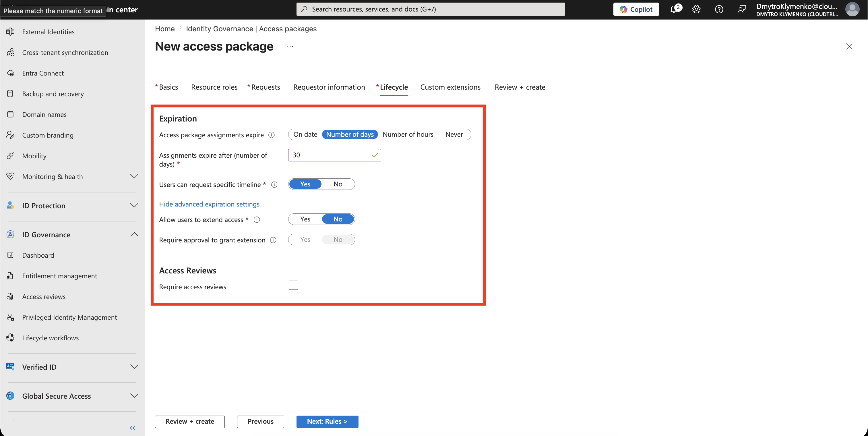The height and width of the screenshot is (436, 868).
Task: Click info icon beside Users can request specific timeline
Action: (274, 184)
